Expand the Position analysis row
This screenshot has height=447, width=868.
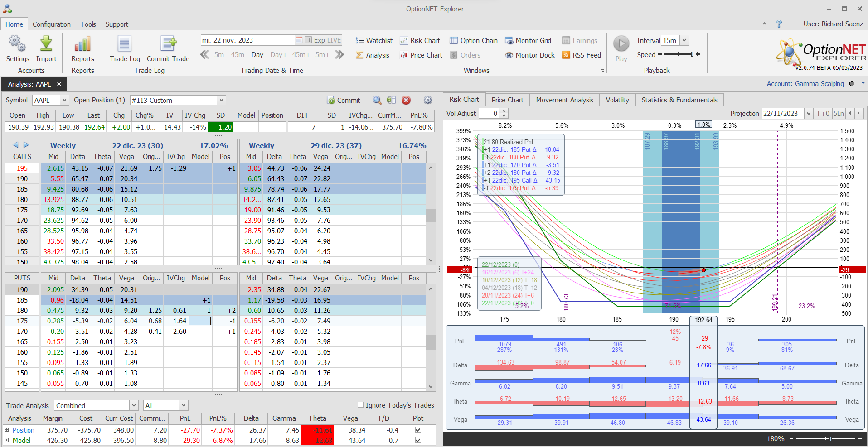pyautogui.click(x=6, y=430)
